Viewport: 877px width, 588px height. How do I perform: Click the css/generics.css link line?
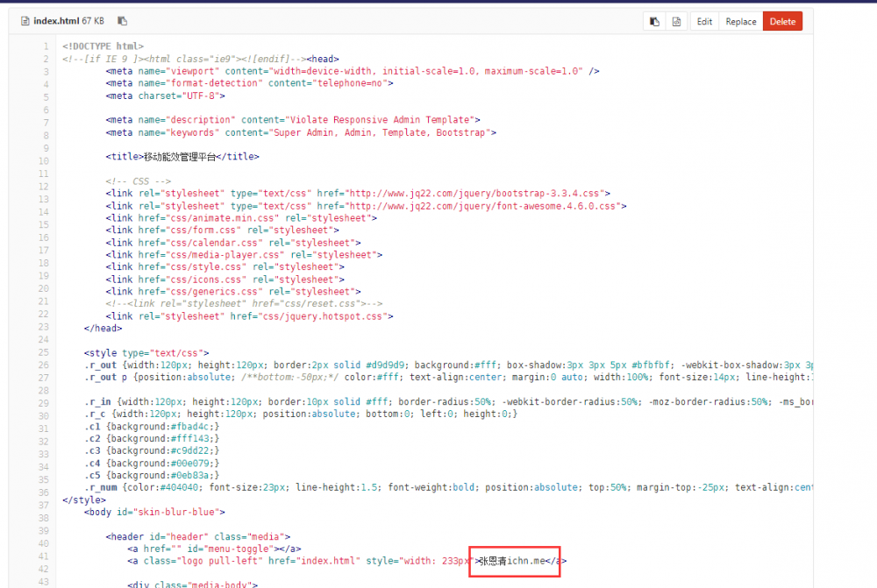point(233,292)
